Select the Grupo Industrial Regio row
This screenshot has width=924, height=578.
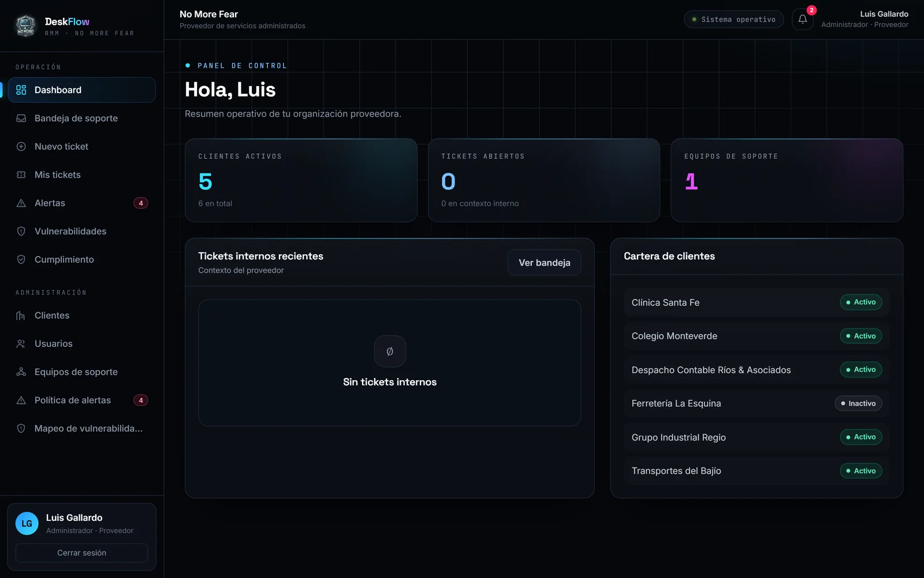click(757, 437)
